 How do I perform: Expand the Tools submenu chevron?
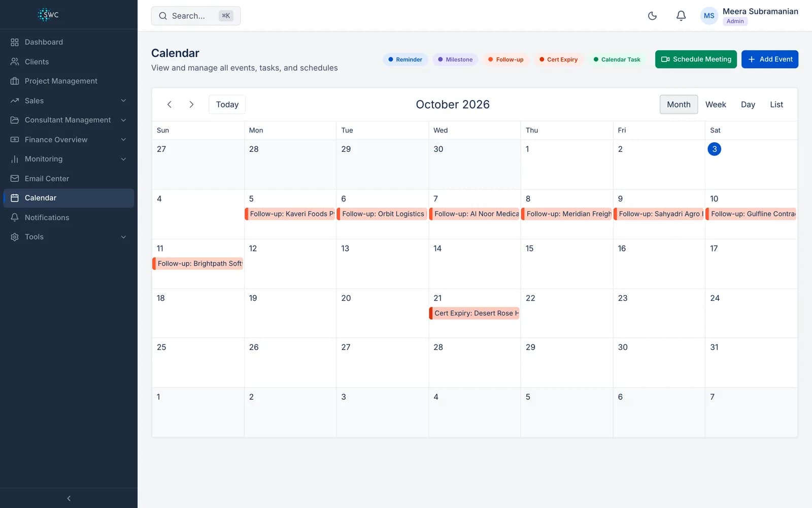[123, 237]
